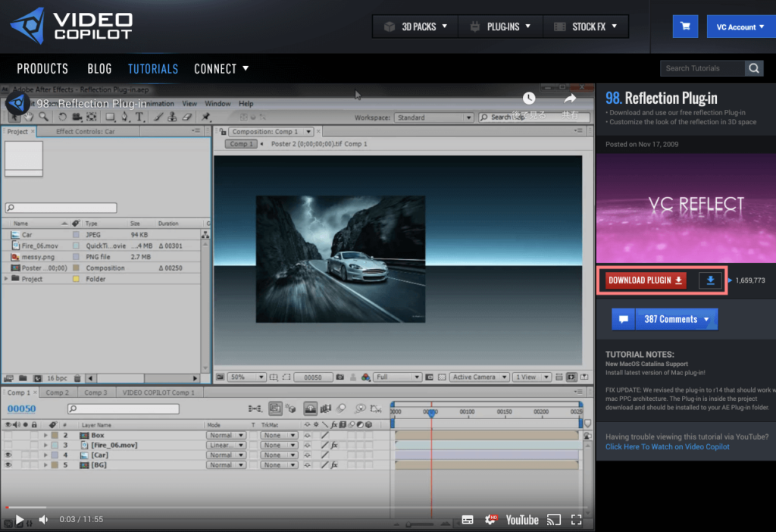Select the Zoom tool in After Effects

[x=43, y=117]
